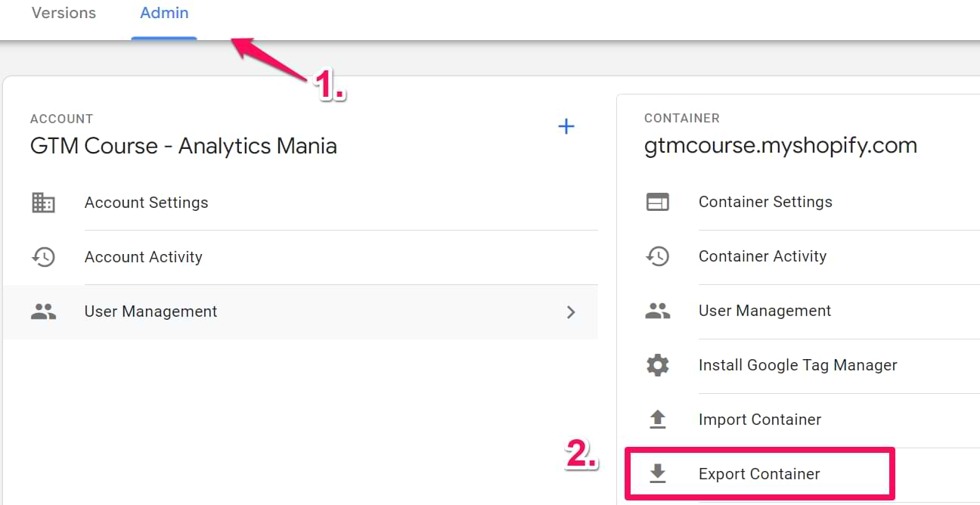Open Install Google Tag Manager
This screenshot has width=980, height=505.
(x=798, y=365)
